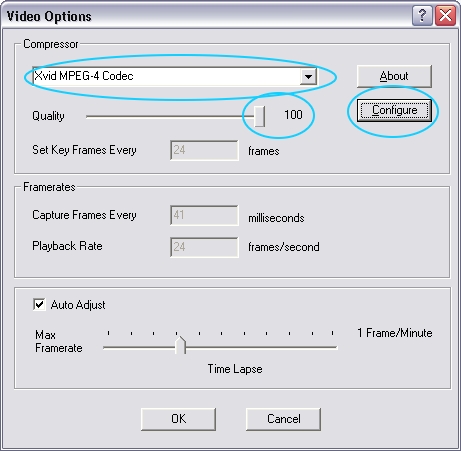Click the Capture Frames Every milliseconds field

tap(204, 215)
